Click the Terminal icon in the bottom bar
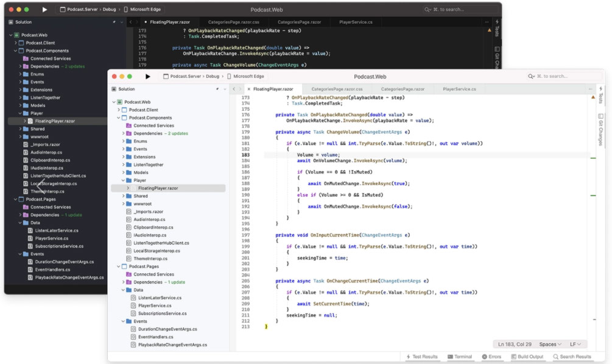612x364 pixels. point(450,357)
